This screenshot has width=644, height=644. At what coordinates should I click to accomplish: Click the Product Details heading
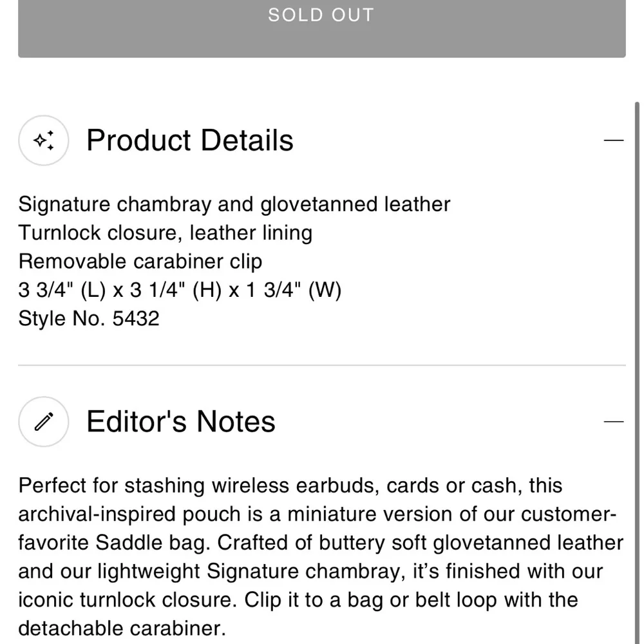coord(190,140)
